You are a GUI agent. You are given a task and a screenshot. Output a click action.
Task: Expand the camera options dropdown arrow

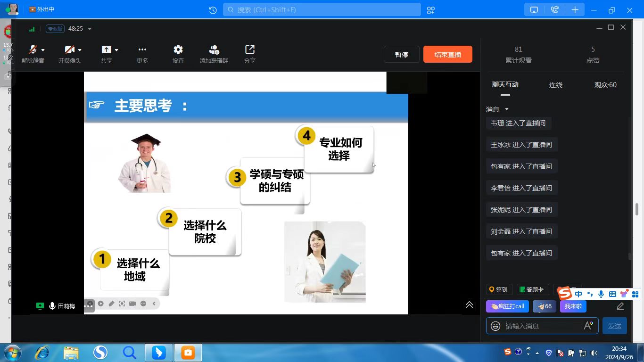80,50
